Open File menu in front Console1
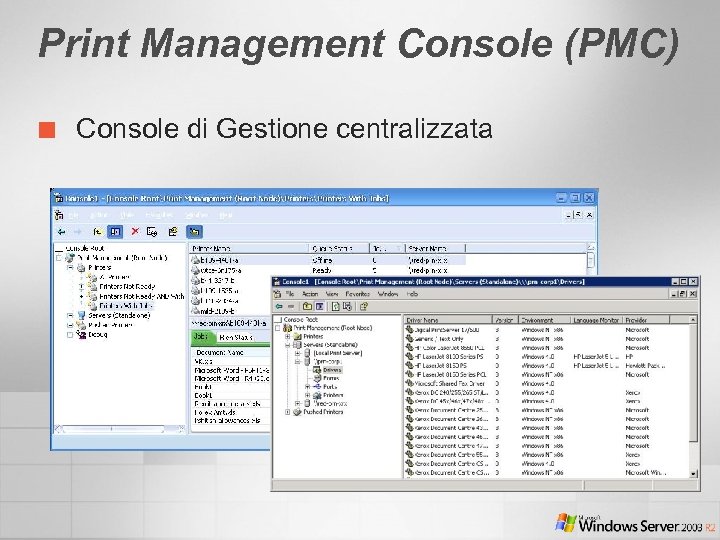Viewport: 720px width, 540px height. pos(290,294)
